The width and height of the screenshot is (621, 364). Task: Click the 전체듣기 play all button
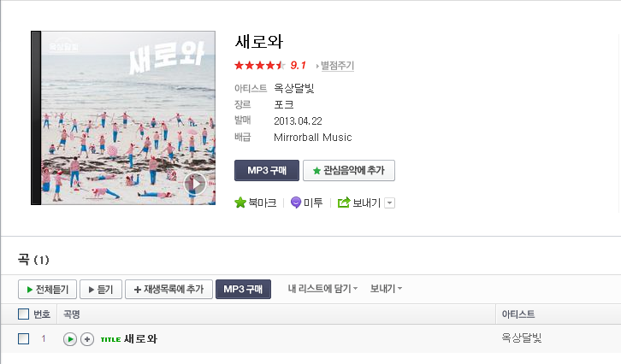[48, 289]
